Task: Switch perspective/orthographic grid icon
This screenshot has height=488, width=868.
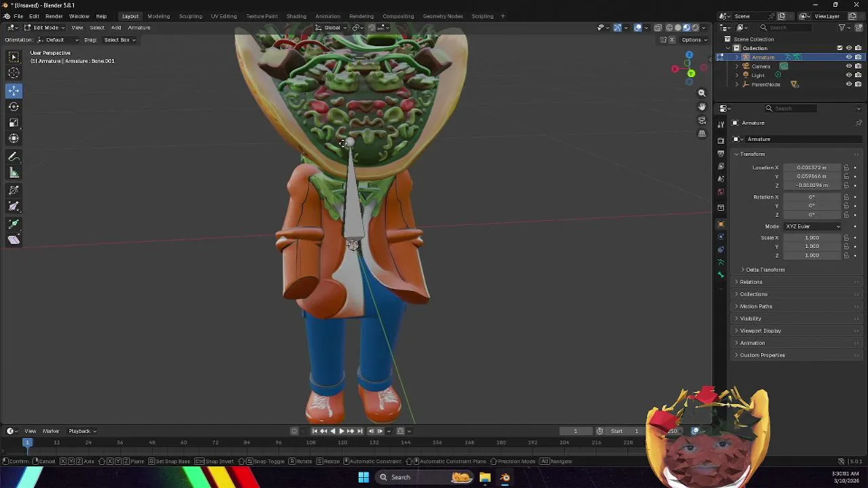Action: tap(702, 134)
